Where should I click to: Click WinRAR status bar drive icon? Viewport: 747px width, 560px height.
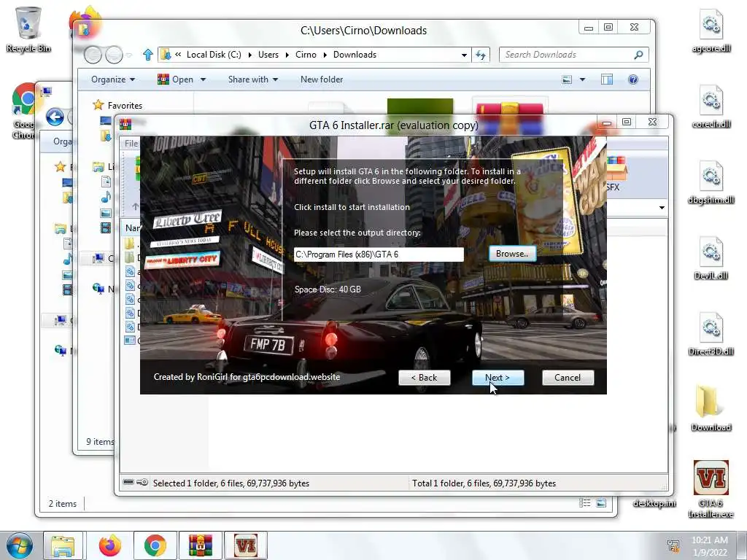tap(128, 482)
